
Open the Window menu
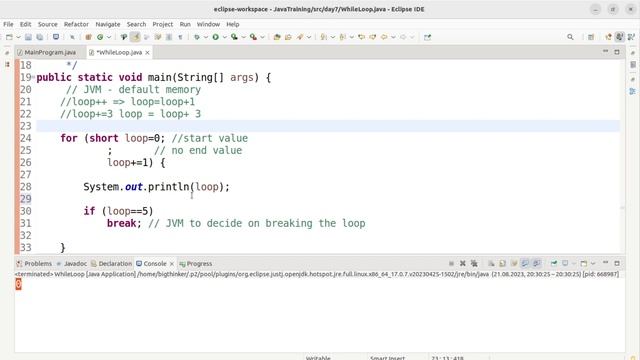208,24
